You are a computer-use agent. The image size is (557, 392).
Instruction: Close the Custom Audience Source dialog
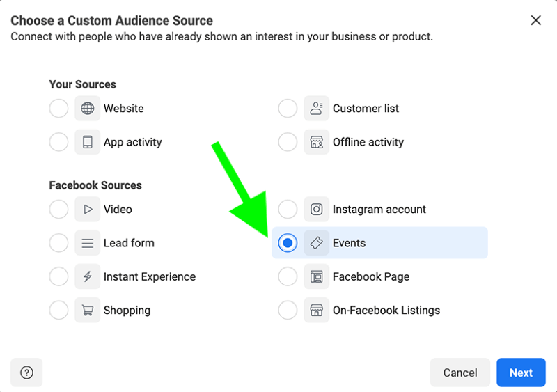[535, 20]
